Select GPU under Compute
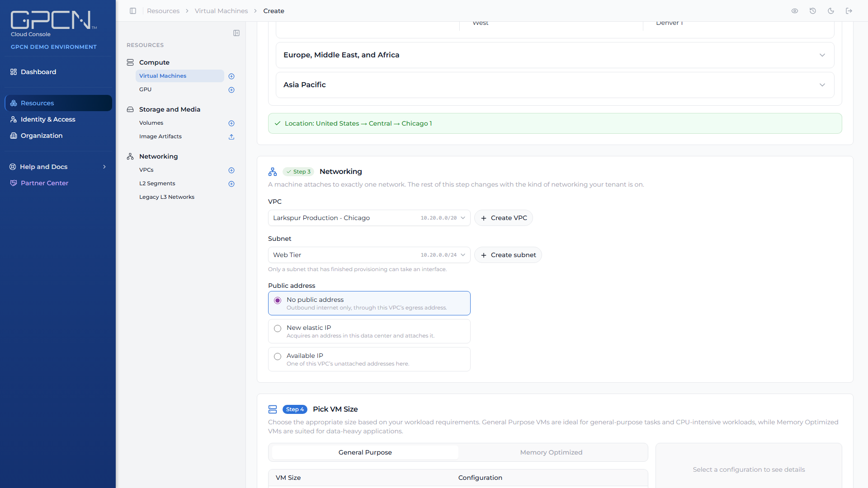868x488 pixels. click(x=146, y=89)
